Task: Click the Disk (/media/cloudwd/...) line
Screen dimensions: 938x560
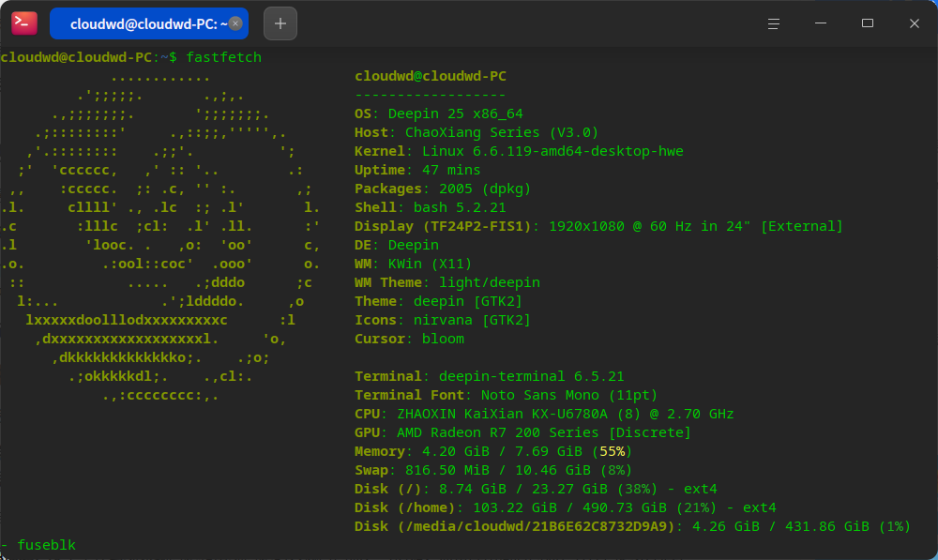Action: pyautogui.click(x=632, y=526)
